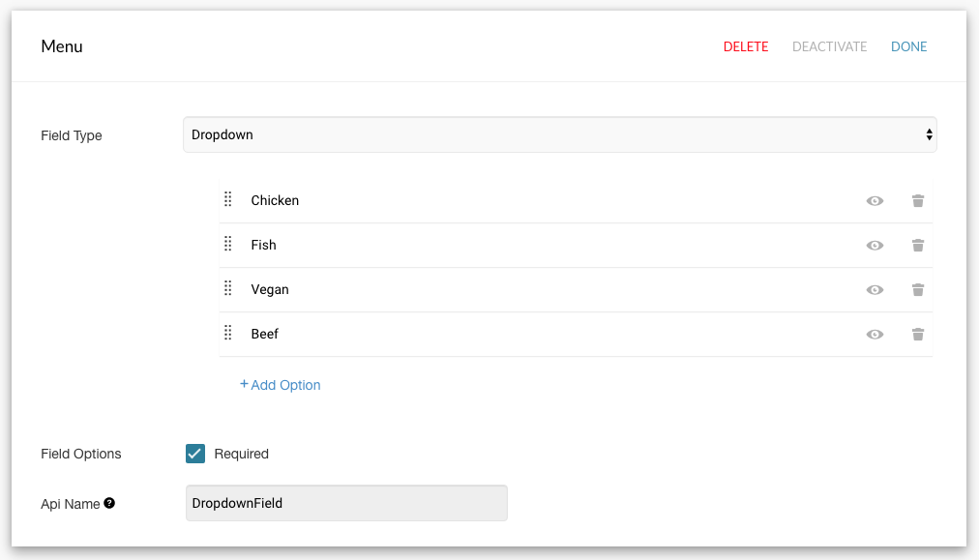
Task: Uncheck the Required checkbox
Action: 194,454
